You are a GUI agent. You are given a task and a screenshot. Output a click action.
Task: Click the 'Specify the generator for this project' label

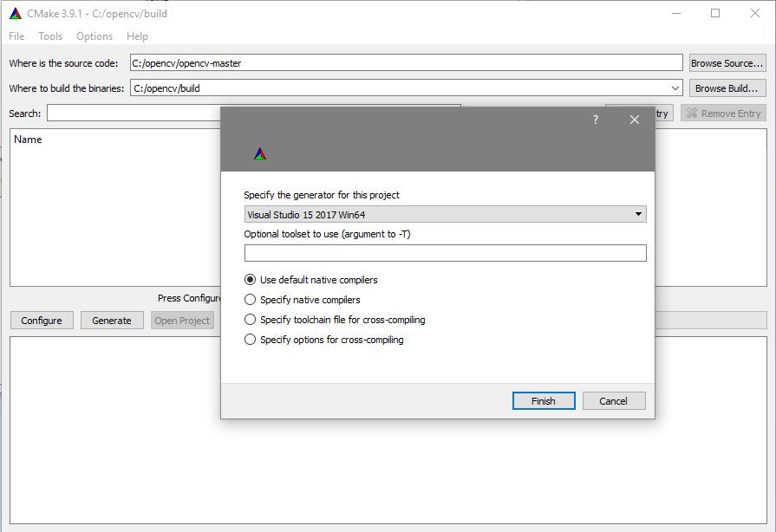click(322, 195)
